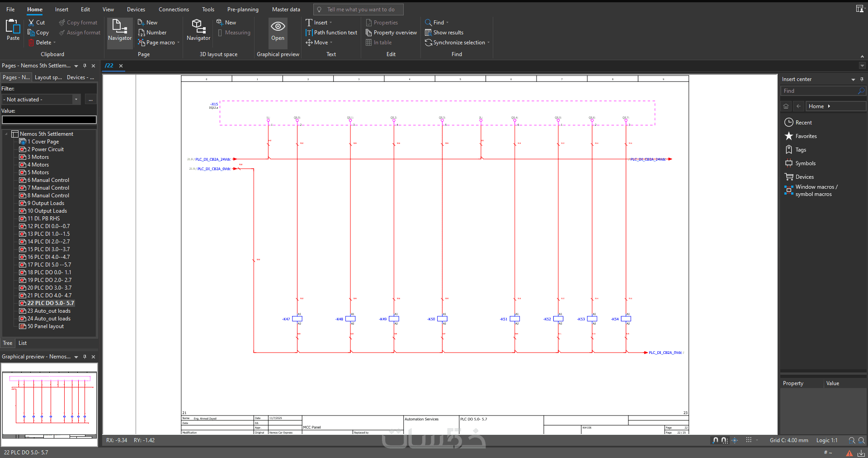
Task: Click Insert center back arrow
Action: 799,106
